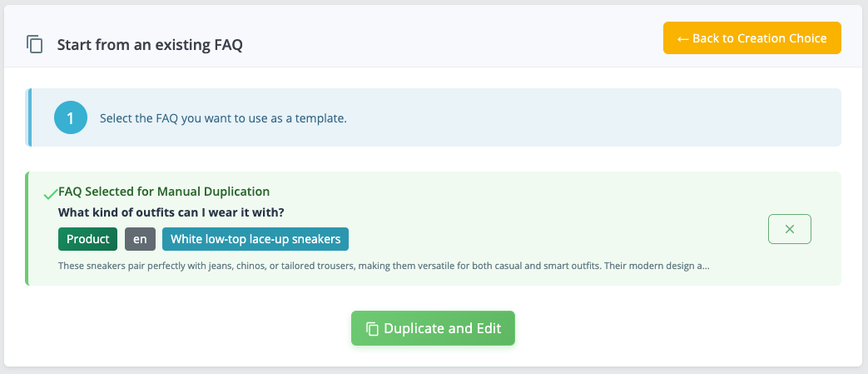Click the "FAQ Selected for Manual Duplication" title

(x=164, y=192)
